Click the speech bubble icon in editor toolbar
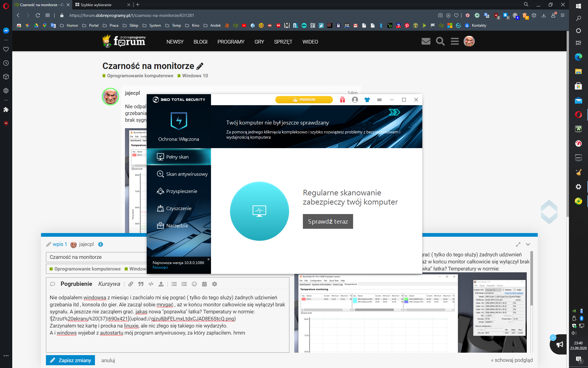 click(x=53, y=284)
